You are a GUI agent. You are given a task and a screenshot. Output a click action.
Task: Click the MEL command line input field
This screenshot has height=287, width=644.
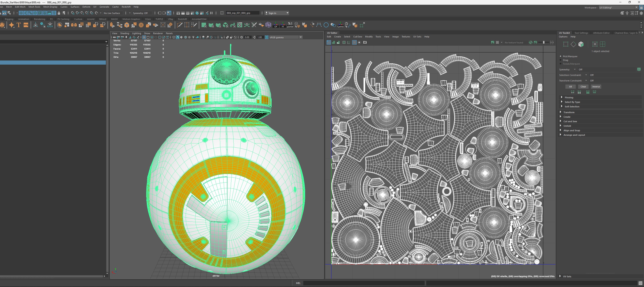click(x=364, y=283)
